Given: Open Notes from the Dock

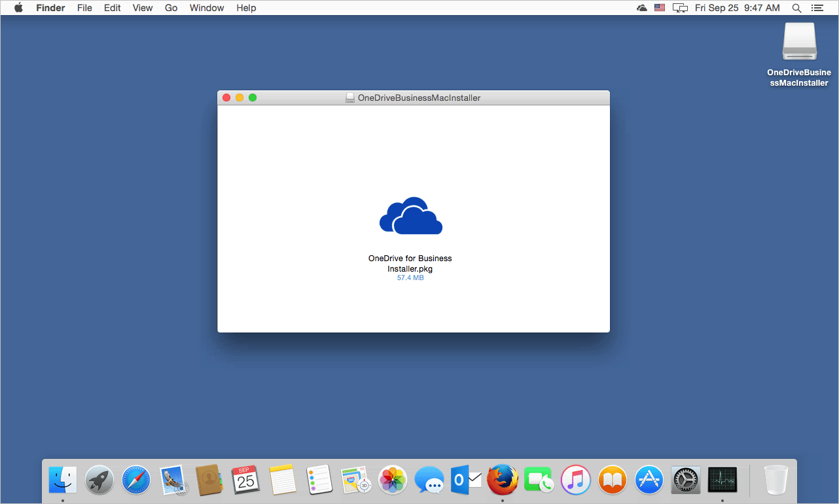Looking at the screenshot, I should pyautogui.click(x=283, y=480).
